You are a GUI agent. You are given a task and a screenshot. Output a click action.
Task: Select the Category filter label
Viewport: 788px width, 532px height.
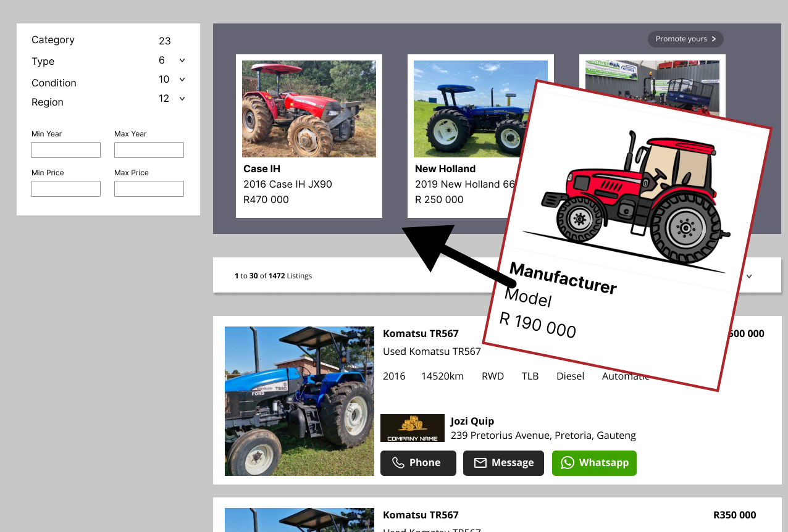point(53,40)
